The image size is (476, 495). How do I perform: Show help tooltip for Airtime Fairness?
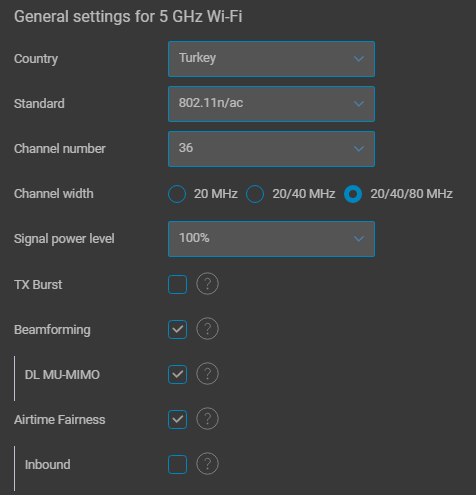pyautogui.click(x=207, y=419)
